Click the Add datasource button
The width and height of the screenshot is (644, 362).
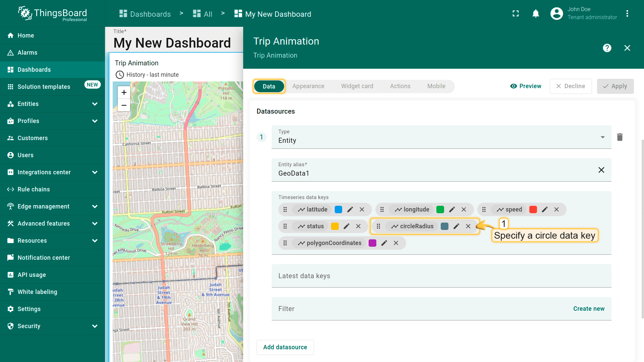[x=285, y=347]
